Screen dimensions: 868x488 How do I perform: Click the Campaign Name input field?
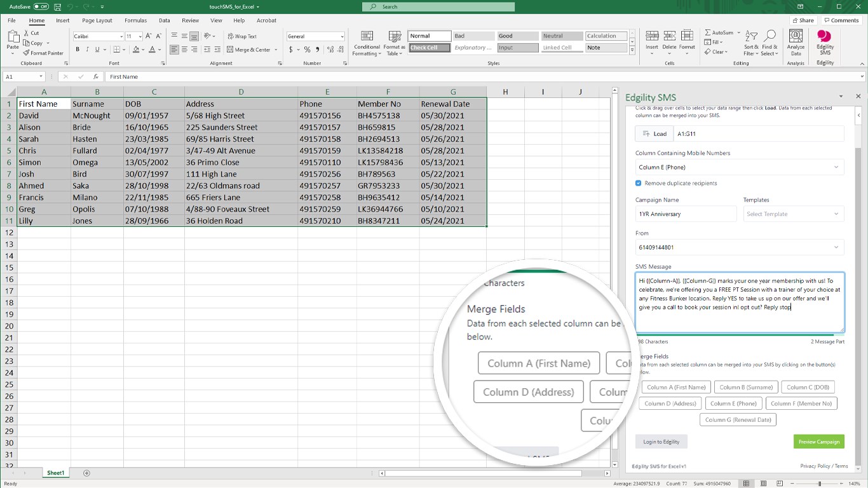pos(686,214)
